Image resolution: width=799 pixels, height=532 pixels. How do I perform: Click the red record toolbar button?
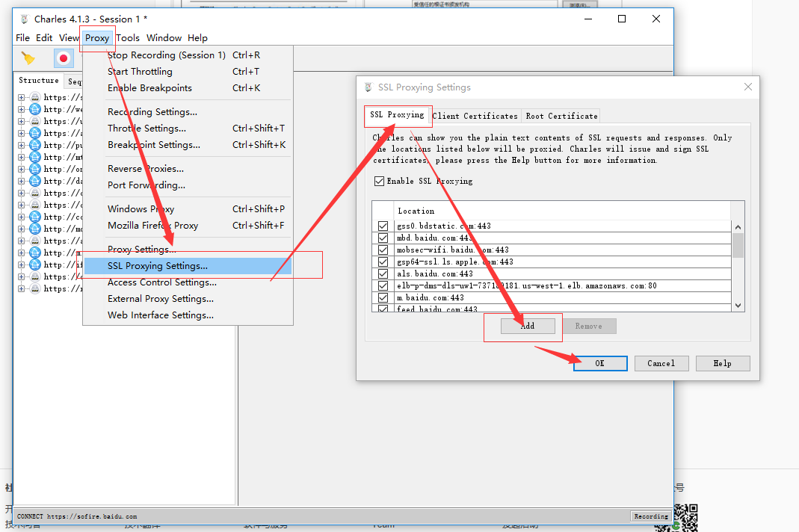click(64, 58)
